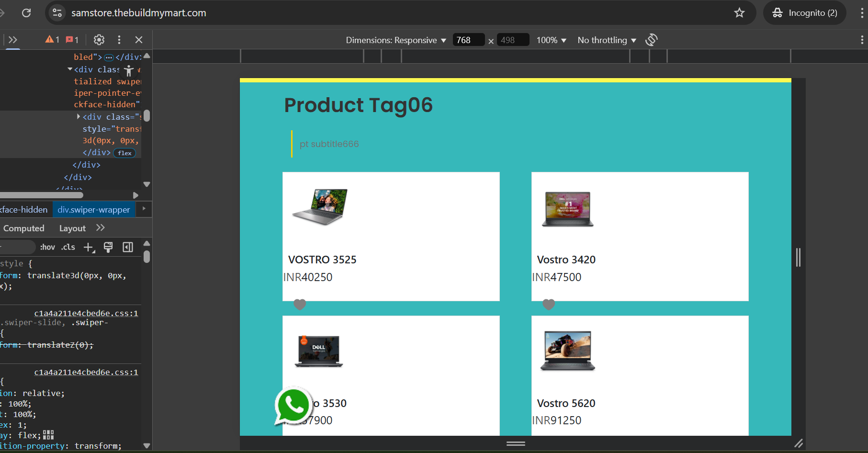Screen dimensions: 868x453
Task: Toggle the flex badge on the div
Action: pyautogui.click(x=124, y=153)
